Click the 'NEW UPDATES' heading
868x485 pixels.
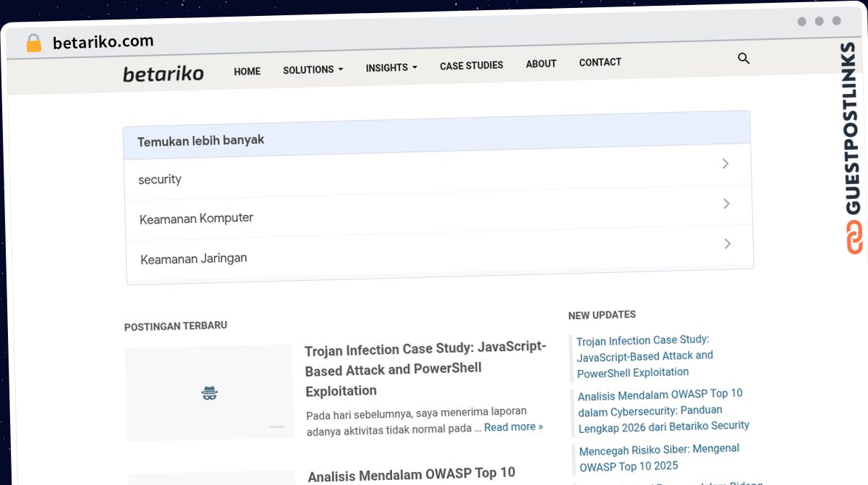[x=602, y=315]
